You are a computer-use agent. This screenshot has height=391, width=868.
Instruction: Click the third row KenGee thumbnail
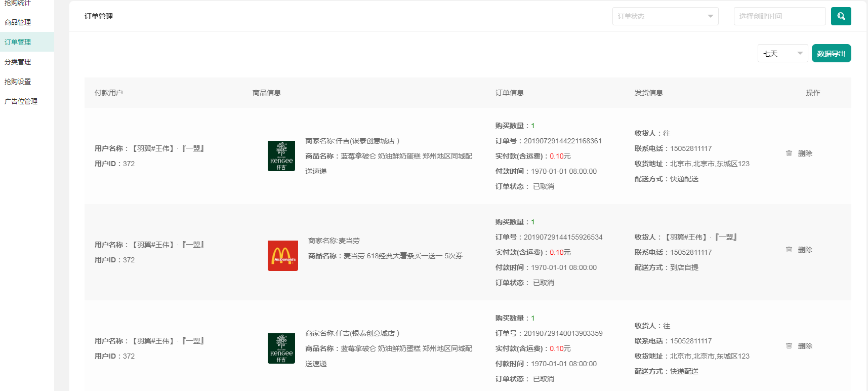pos(281,348)
